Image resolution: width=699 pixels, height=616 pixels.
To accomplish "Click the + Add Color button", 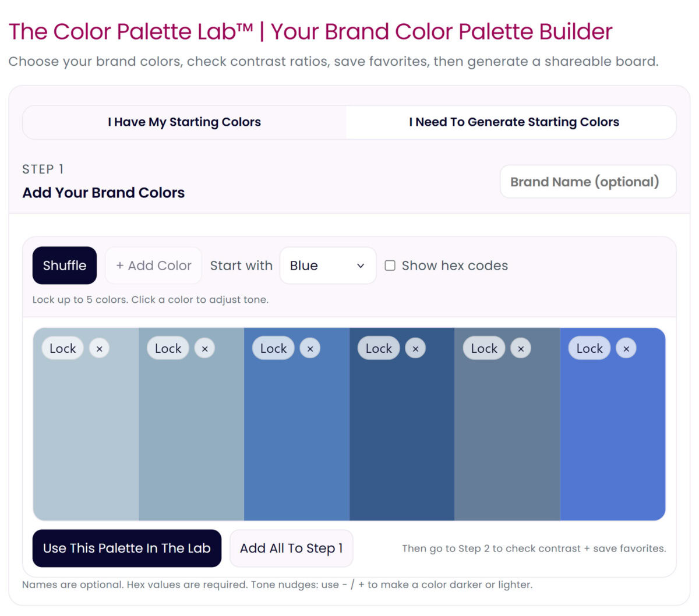I will (153, 265).
